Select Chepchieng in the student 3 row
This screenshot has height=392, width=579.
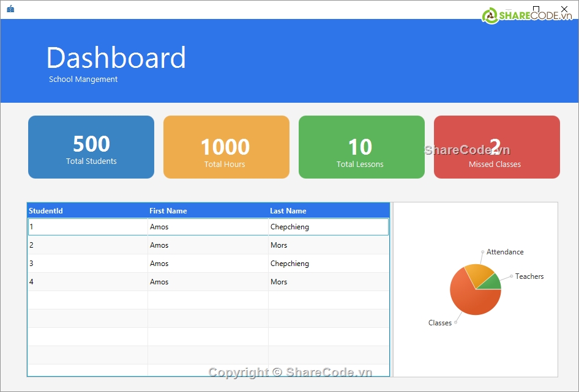tap(289, 264)
